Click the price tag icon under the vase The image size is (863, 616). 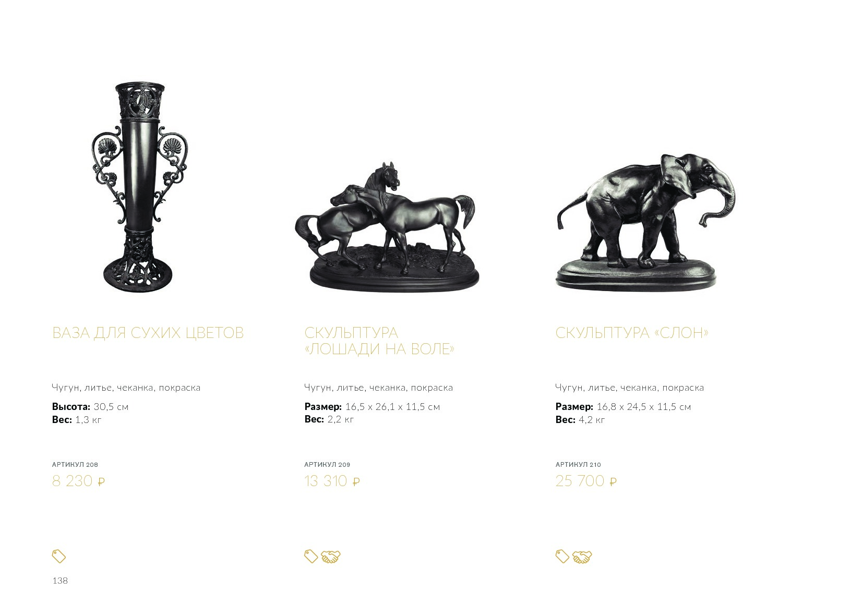(59, 557)
